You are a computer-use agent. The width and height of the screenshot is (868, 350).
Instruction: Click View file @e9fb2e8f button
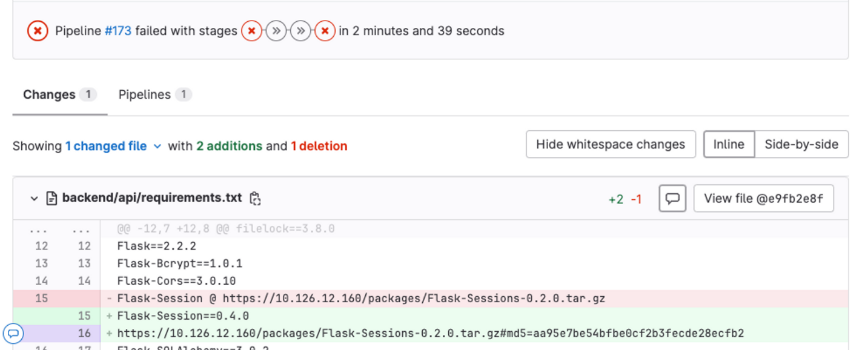point(763,199)
